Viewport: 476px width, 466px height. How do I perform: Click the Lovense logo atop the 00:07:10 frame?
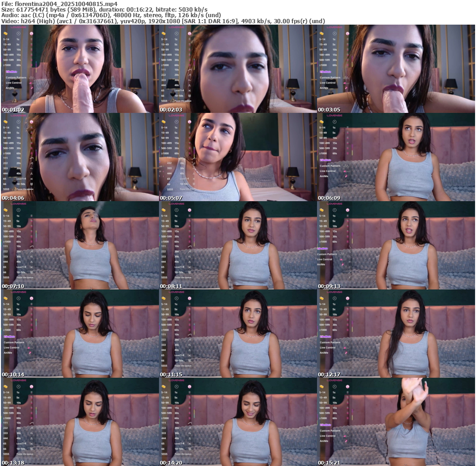point(19,203)
